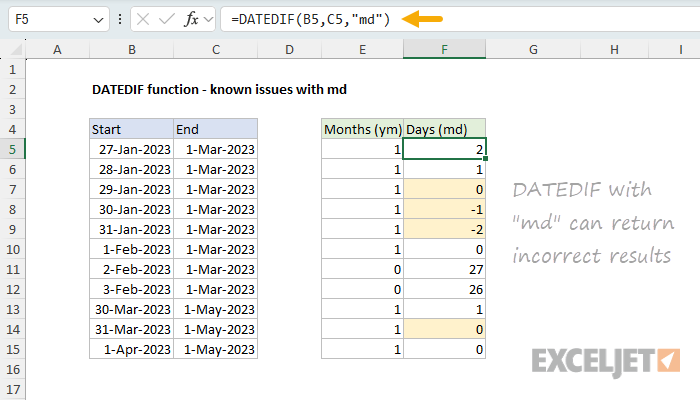Viewport: 700px width, 400px height.
Task: Select highlighted Days cell in row 14
Action: point(444,329)
